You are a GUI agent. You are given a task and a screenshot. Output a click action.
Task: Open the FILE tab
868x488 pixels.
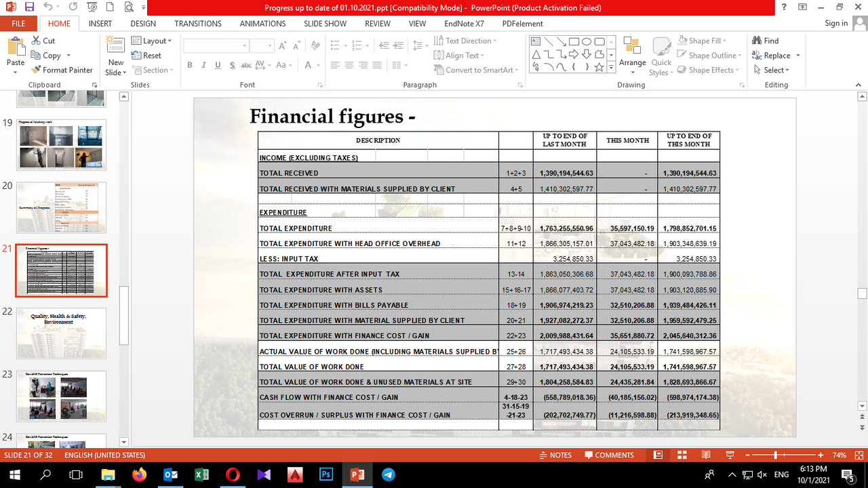click(x=18, y=23)
